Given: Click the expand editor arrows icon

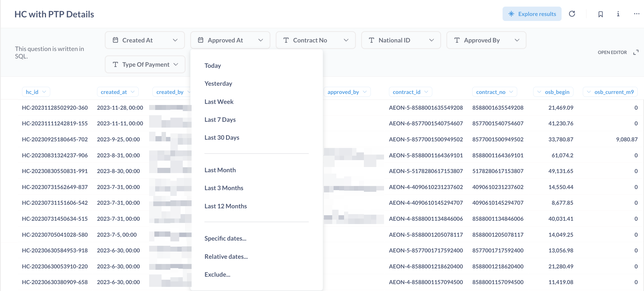Looking at the screenshot, I should coord(636,52).
